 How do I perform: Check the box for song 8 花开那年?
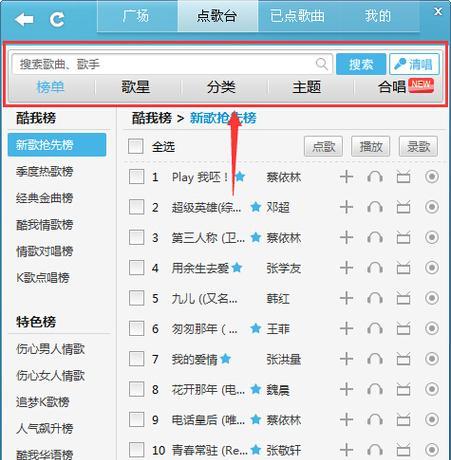click(136, 389)
